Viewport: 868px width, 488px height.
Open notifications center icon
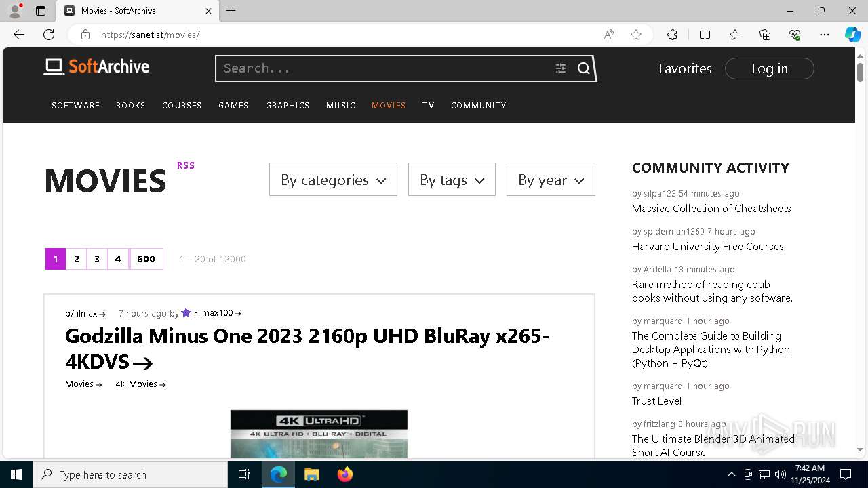(846, 474)
